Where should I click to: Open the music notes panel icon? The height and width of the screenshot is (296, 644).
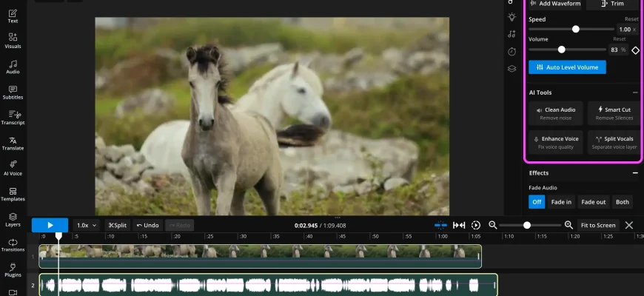pyautogui.click(x=511, y=34)
